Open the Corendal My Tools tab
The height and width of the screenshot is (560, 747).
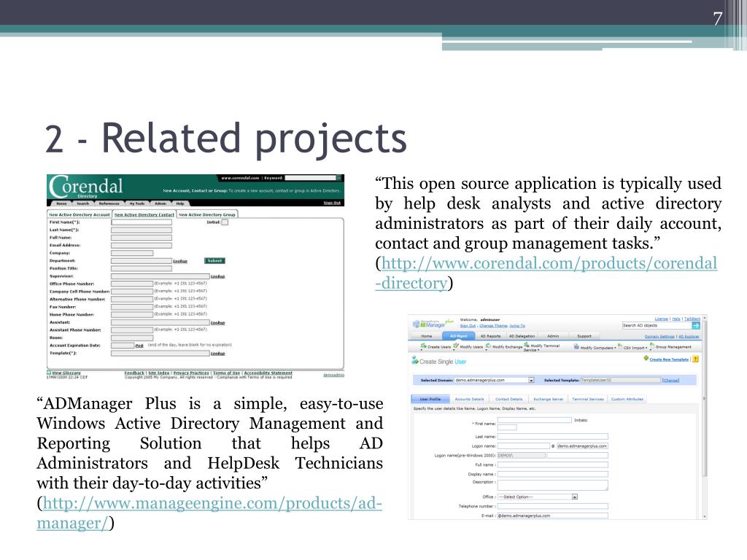pos(136,203)
